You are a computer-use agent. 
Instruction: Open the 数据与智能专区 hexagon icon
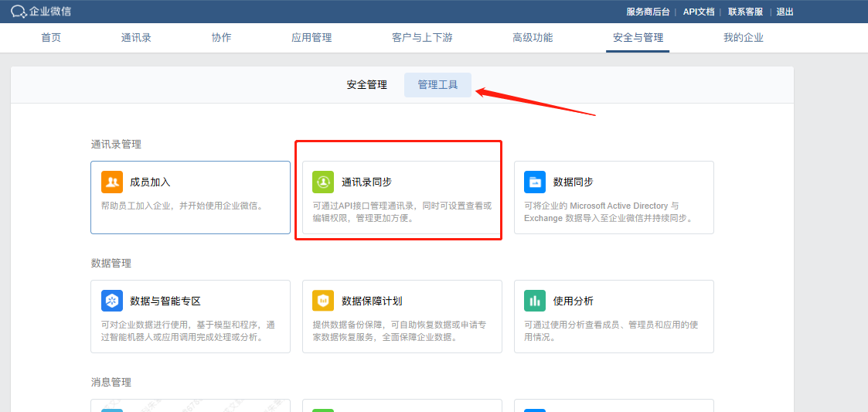(112, 301)
